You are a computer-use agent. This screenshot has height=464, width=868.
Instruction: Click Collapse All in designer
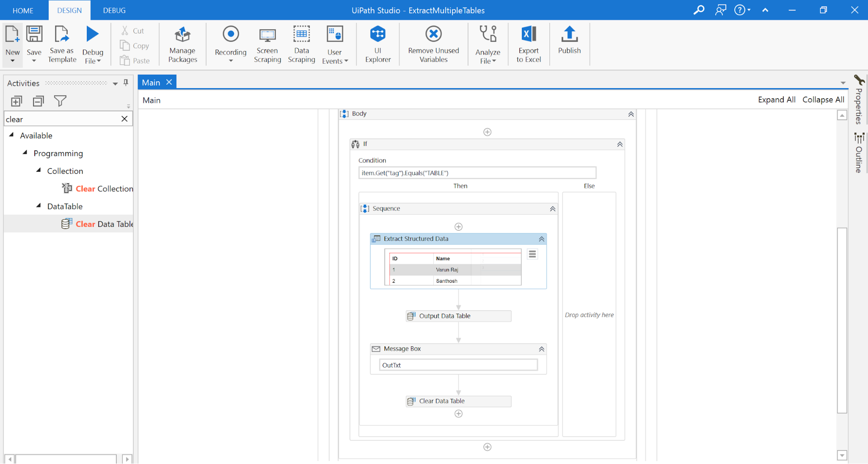[823, 99]
